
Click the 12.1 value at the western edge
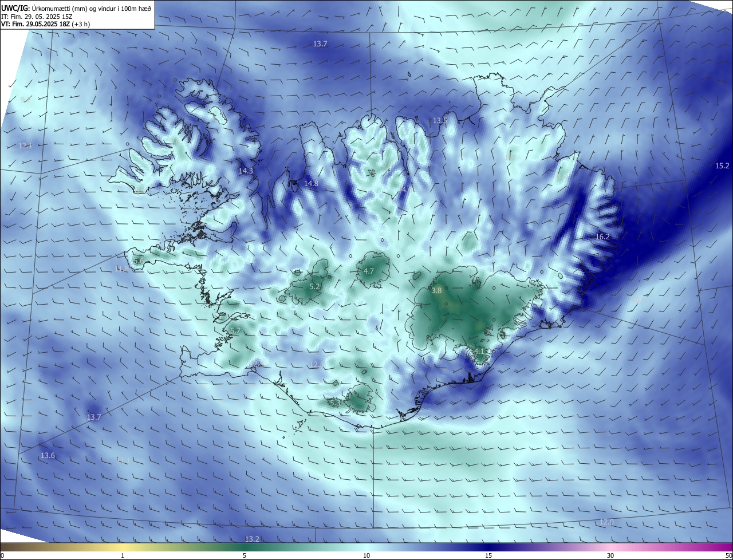(25, 146)
